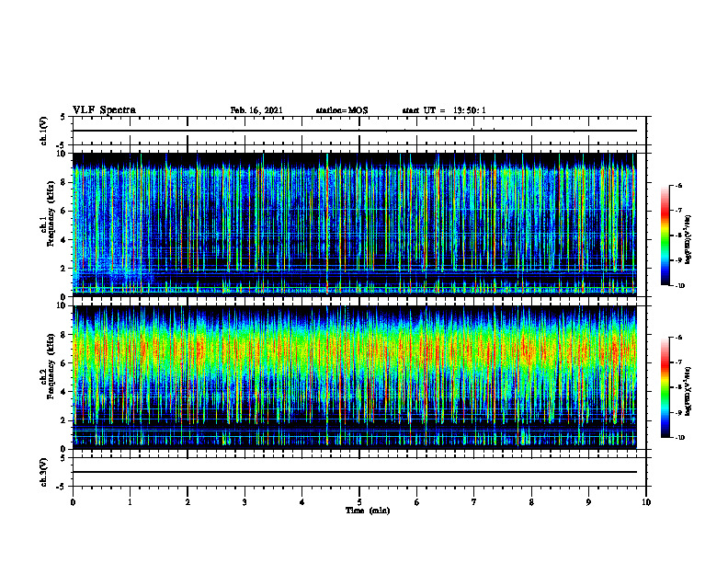Click time axis tick label "3"
The height and width of the screenshot is (563, 728).
coord(245,502)
